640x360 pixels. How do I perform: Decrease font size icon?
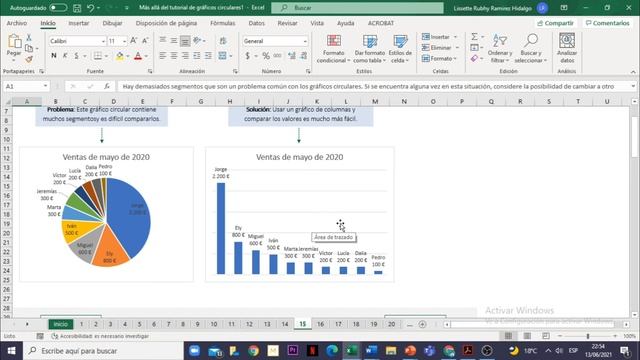[x=145, y=41]
